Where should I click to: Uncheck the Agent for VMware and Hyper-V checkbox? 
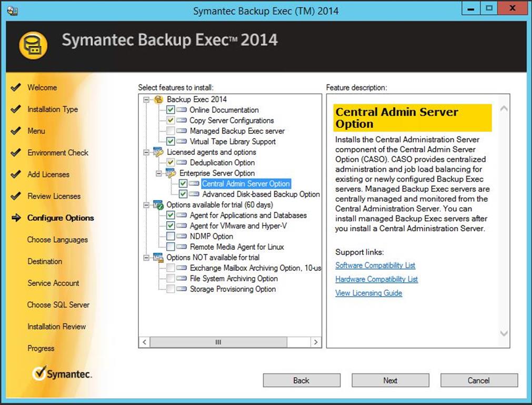pos(170,226)
